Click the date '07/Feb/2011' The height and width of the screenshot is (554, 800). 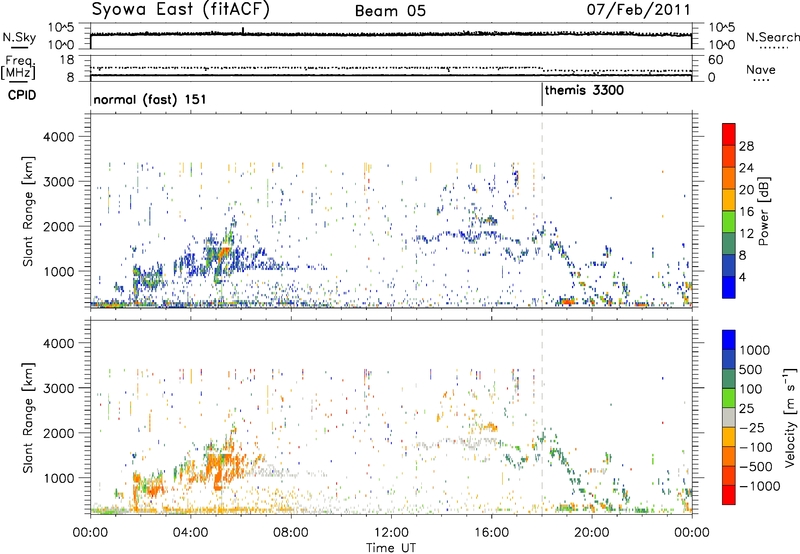(x=638, y=10)
